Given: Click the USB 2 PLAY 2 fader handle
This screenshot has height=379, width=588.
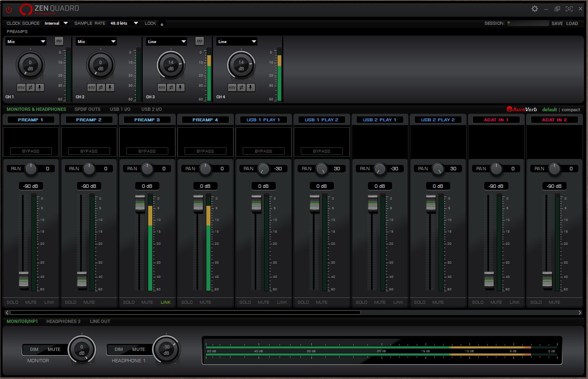Looking at the screenshot, I should tap(431, 203).
